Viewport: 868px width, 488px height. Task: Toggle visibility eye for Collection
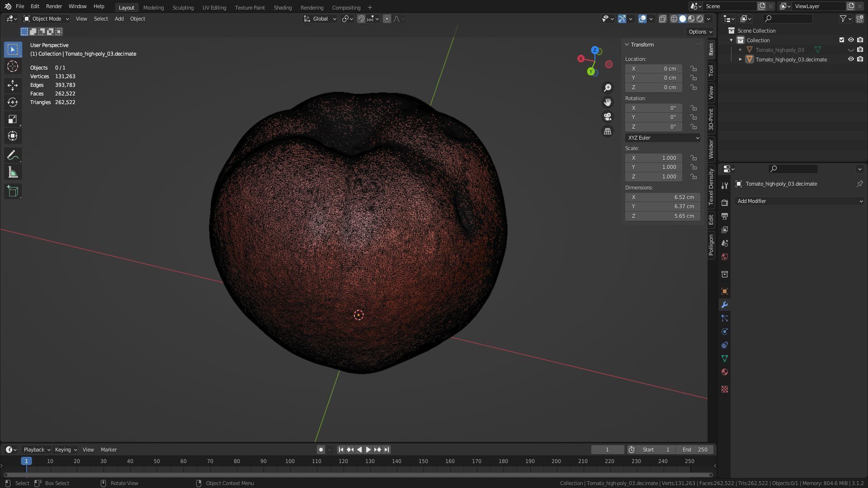[x=851, y=40]
